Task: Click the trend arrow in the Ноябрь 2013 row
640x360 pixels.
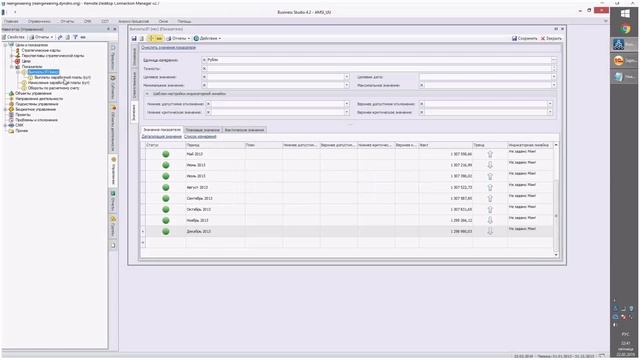Action: [x=490, y=220]
